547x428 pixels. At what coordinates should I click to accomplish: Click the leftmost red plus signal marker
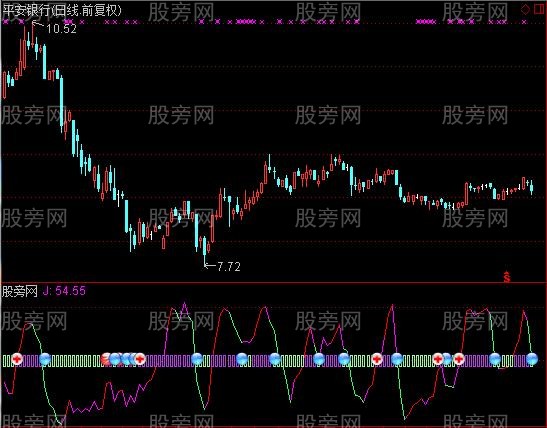click(16, 359)
